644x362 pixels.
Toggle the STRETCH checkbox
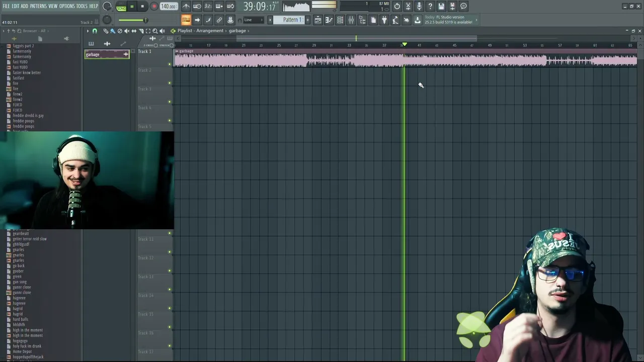(x=171, y=45)
